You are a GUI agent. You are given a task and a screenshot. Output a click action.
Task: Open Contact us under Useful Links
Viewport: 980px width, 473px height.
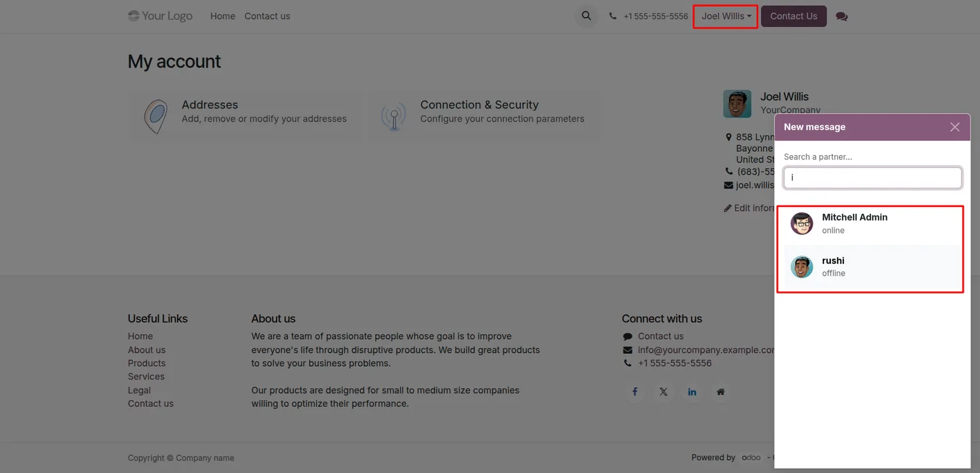pos(150,404)
